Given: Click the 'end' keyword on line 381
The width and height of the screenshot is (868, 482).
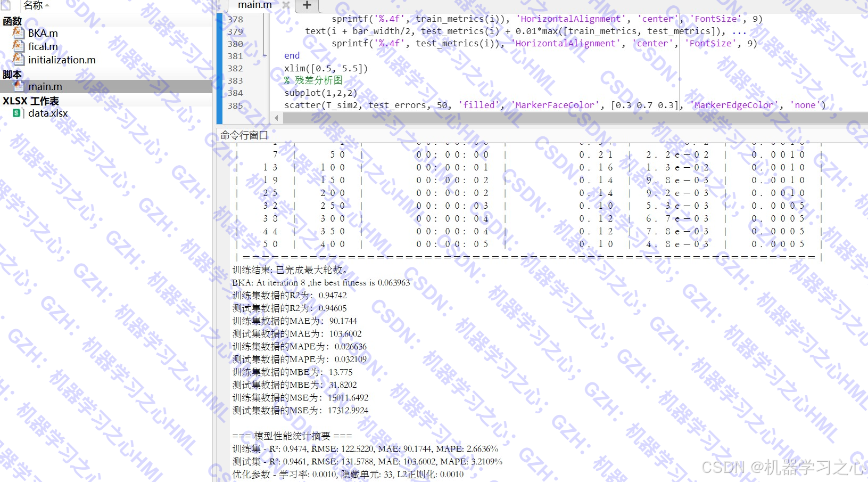Looking at the screenshot, I should (292, 55).
